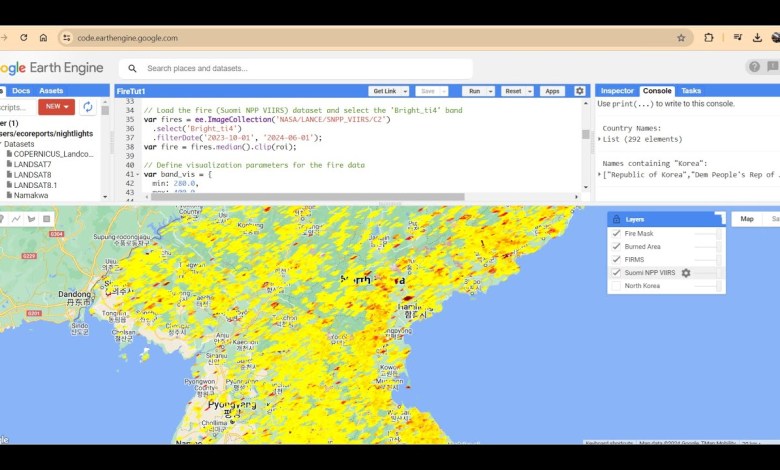
Task: Collapse code fold at line 41
Action: tap(138, 175)
